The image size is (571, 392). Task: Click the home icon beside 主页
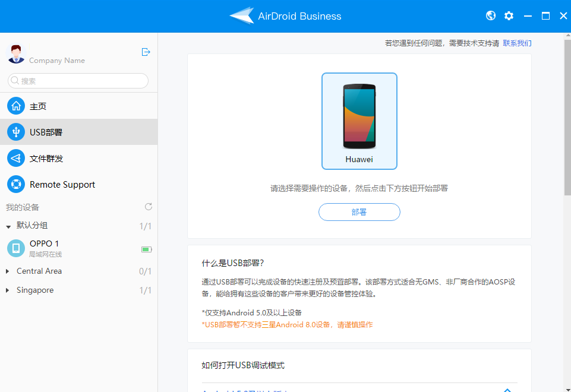click(16, 106)
